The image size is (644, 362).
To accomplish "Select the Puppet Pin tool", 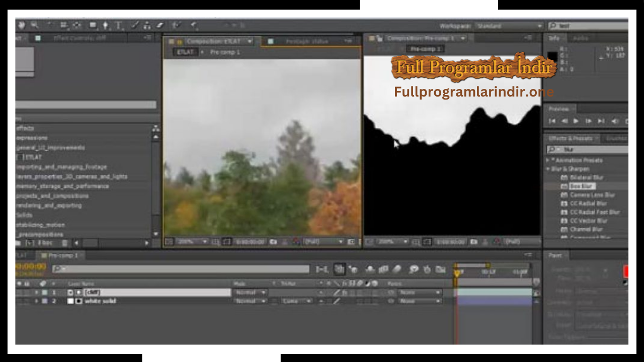I will [194, 25].
